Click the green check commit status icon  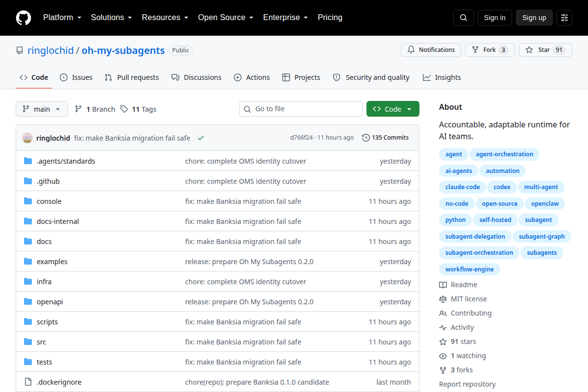[201, 138]
